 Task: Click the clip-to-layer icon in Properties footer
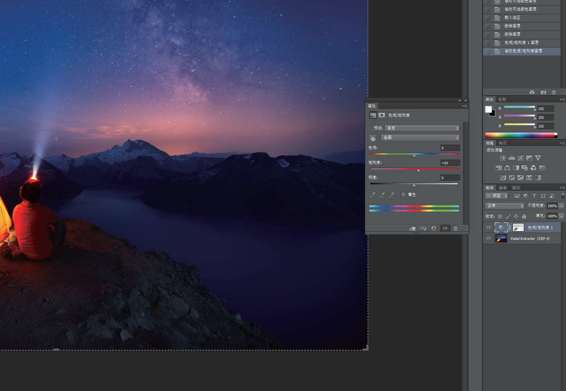click(412, 229)
